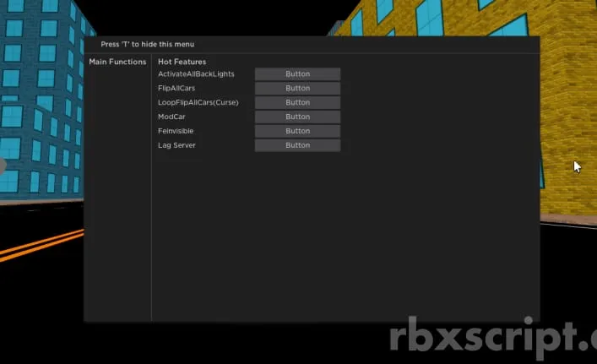Click the ActivateAllBackLights label text
This screenshot has width=597, height=364.
coord(196,74)
